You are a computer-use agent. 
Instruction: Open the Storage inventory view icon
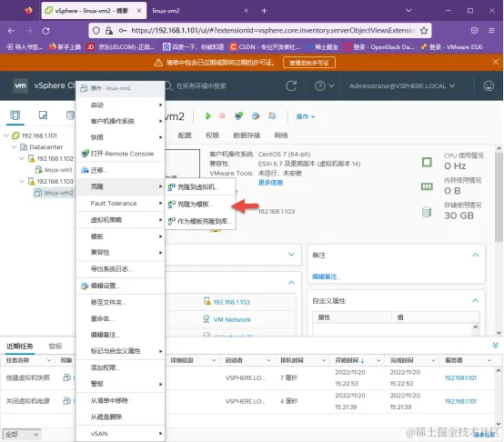pyautogui.click(x=70, y=115)
